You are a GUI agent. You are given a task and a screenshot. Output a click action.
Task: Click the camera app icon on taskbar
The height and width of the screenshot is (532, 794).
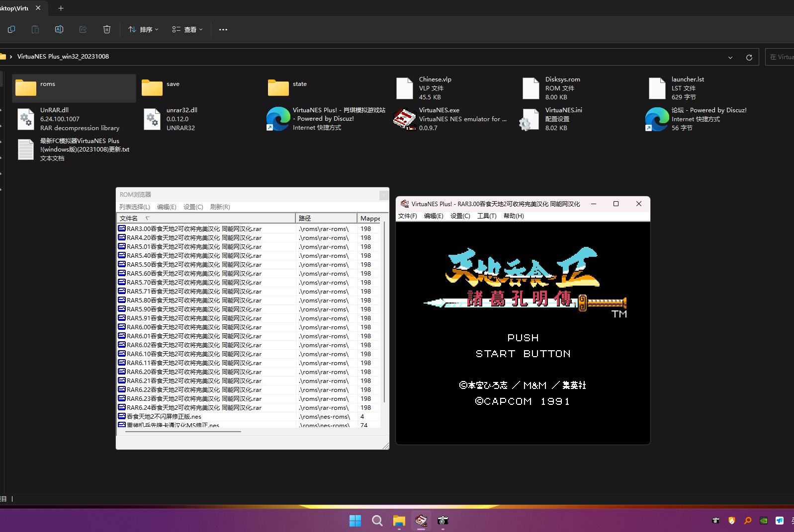[x=443, y=520]
